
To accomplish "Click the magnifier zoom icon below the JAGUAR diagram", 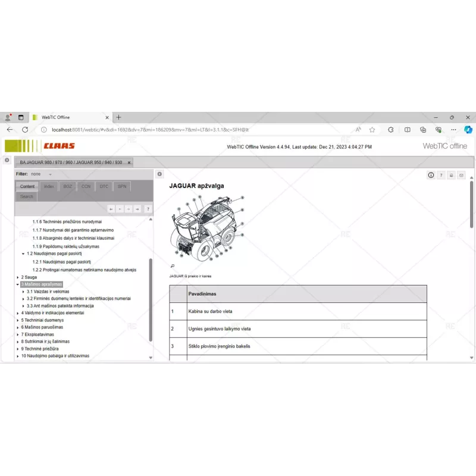I will [172, 265].
